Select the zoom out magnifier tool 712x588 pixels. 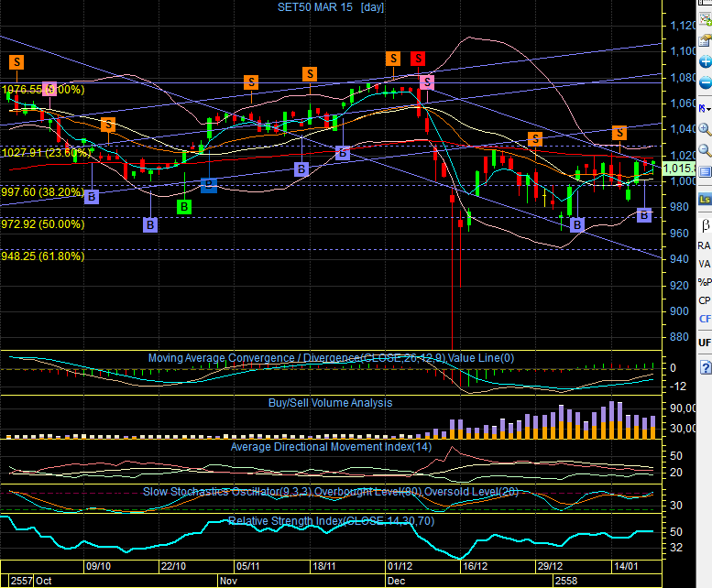pos(705,150)
